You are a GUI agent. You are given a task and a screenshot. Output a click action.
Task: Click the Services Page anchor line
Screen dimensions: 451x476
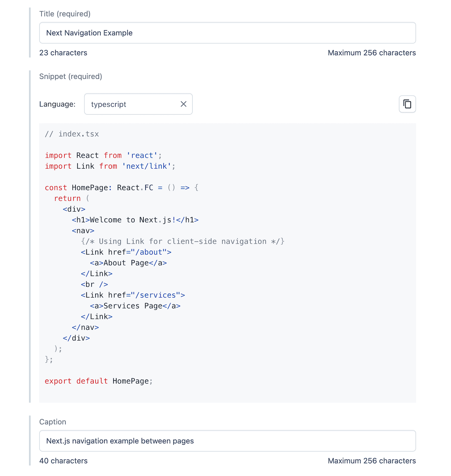(135, 306)
